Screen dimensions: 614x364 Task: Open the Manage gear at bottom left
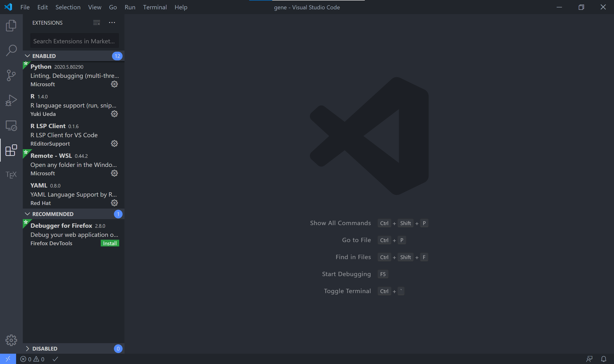click(x=11, y=340)
